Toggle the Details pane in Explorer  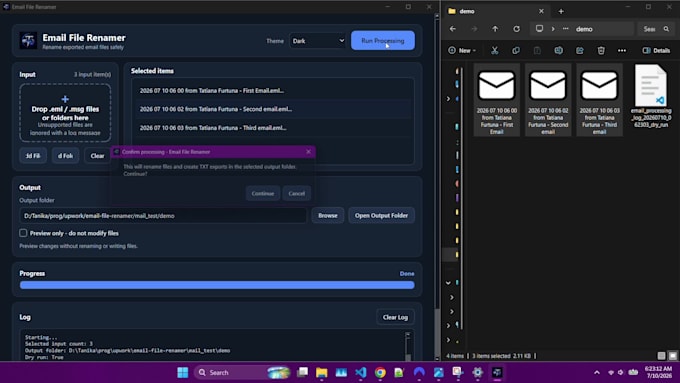pos(656,50)
